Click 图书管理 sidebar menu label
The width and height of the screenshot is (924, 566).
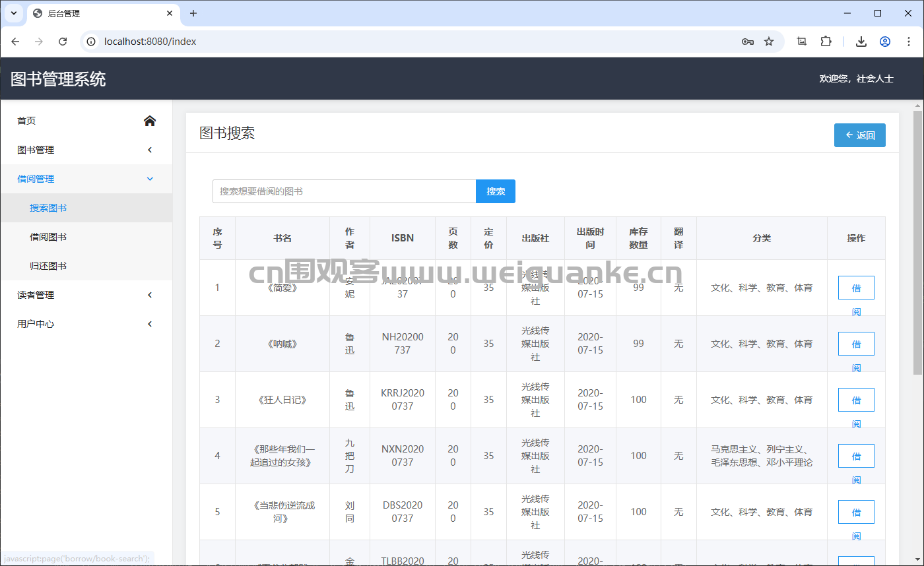point(36,150)
